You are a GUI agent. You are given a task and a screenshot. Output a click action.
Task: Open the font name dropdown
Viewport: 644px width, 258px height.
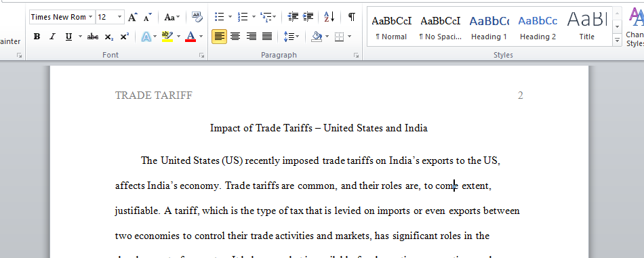[90, 17]
